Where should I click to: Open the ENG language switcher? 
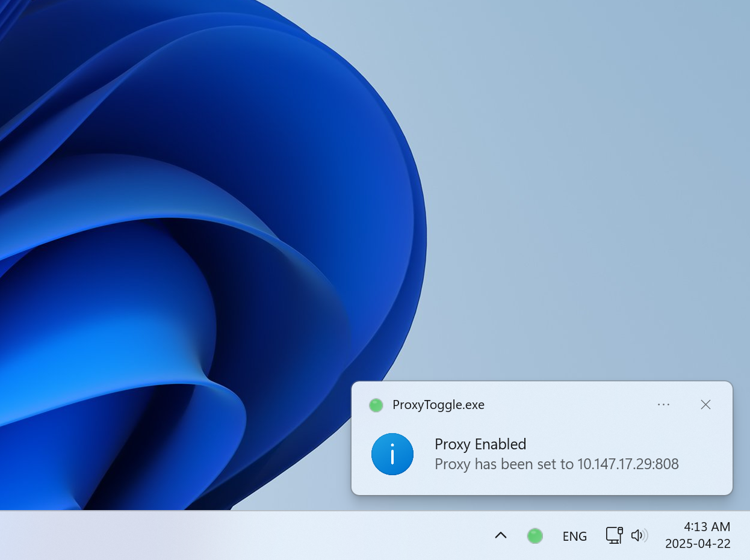pos(574,536)
